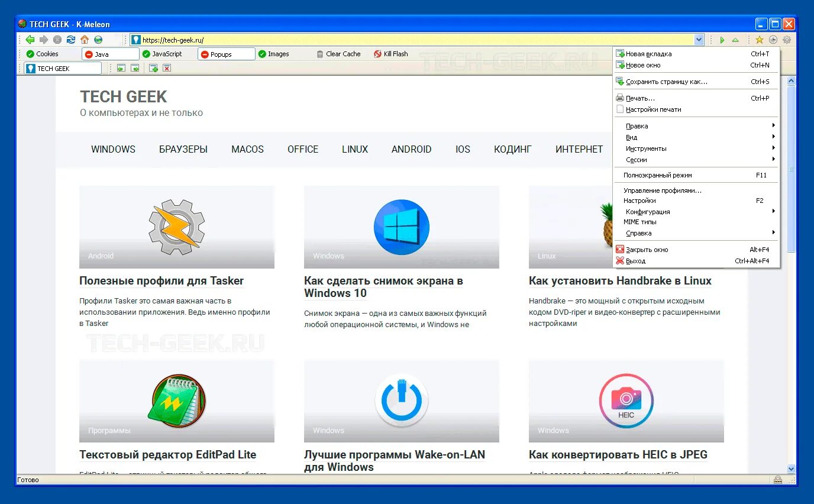Click the Windows logo article thumbnail

coord(402,227)
